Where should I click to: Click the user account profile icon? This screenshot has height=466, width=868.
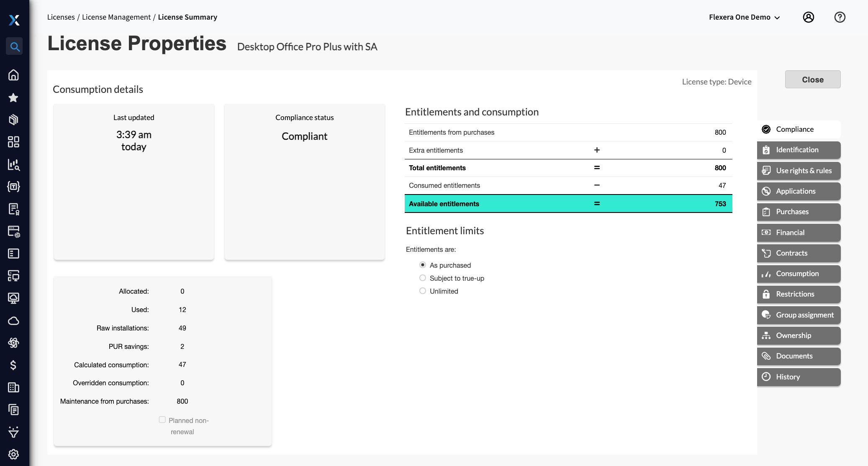click(808, 17)
